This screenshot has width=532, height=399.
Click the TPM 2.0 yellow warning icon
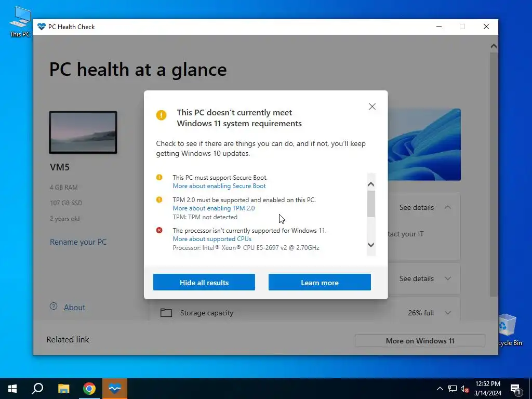point(159,200)
